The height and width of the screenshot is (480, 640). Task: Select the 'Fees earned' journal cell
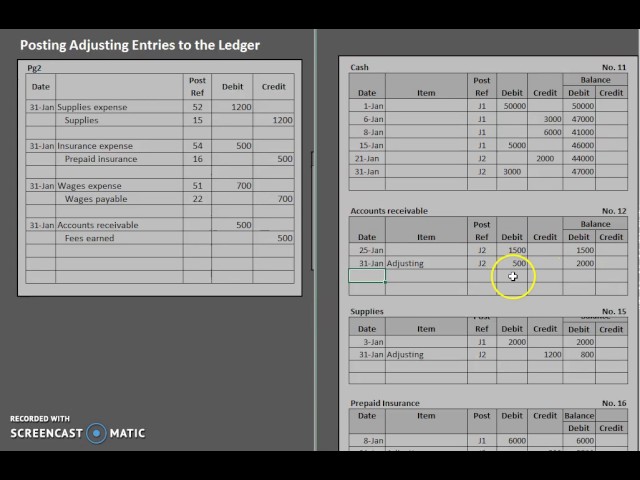coord(119,238)
